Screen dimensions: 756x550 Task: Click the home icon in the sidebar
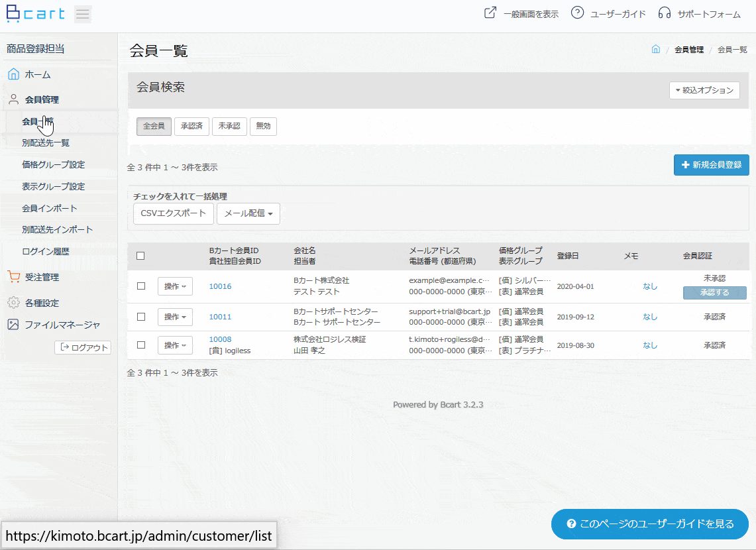(x=13, y=74)
